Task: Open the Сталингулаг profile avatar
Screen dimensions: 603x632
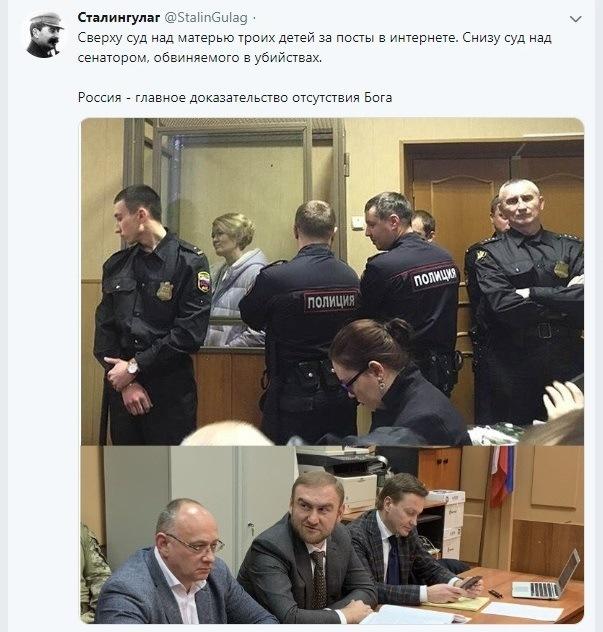Action: coord(45,34)
